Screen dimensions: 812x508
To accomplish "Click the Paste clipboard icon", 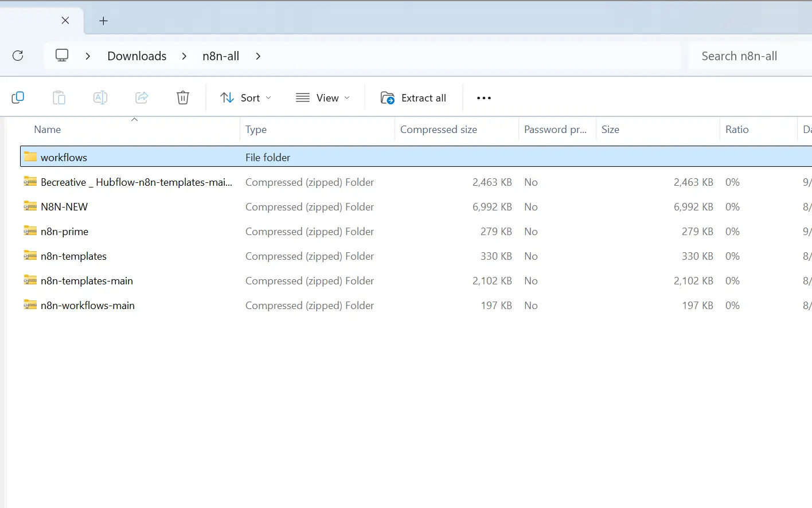I will (x=59, y=97).
